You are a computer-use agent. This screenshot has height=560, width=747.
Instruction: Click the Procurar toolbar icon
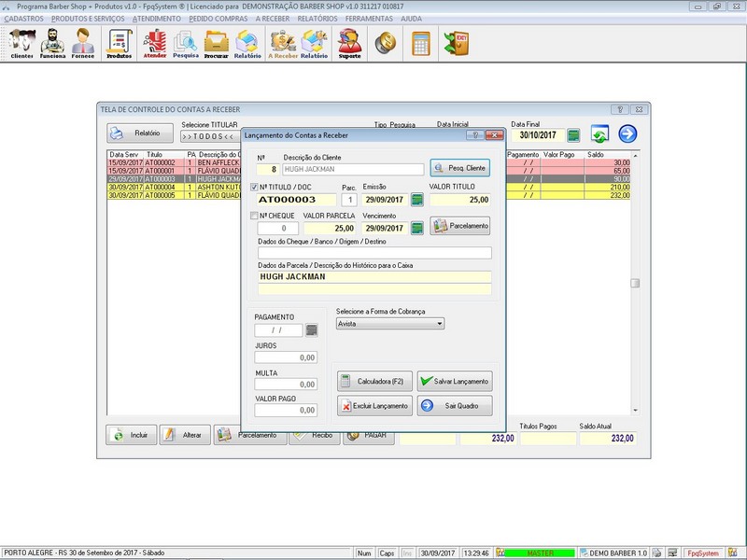pyautogui.click(x=217, y=43)
